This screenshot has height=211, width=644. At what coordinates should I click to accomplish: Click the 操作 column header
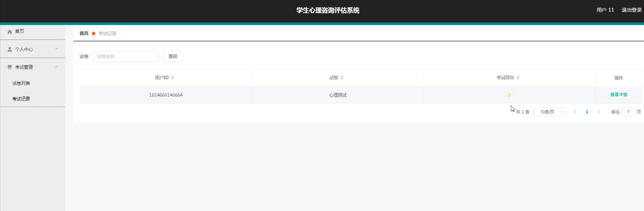(x=619, y=78)
